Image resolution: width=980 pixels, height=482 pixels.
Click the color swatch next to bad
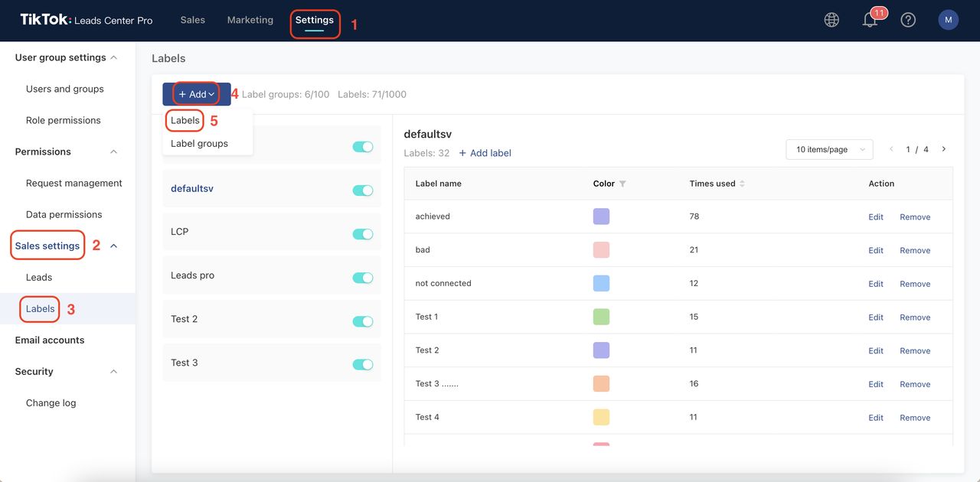(600, 249)
